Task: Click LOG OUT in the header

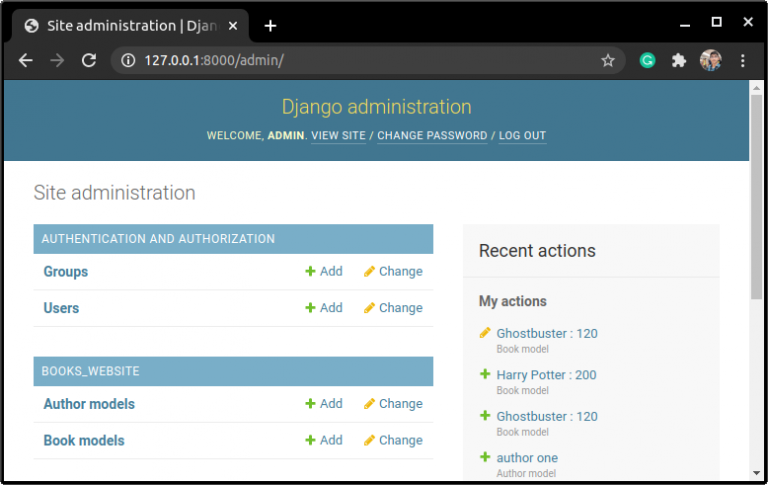Action: (x=522, y=136)
